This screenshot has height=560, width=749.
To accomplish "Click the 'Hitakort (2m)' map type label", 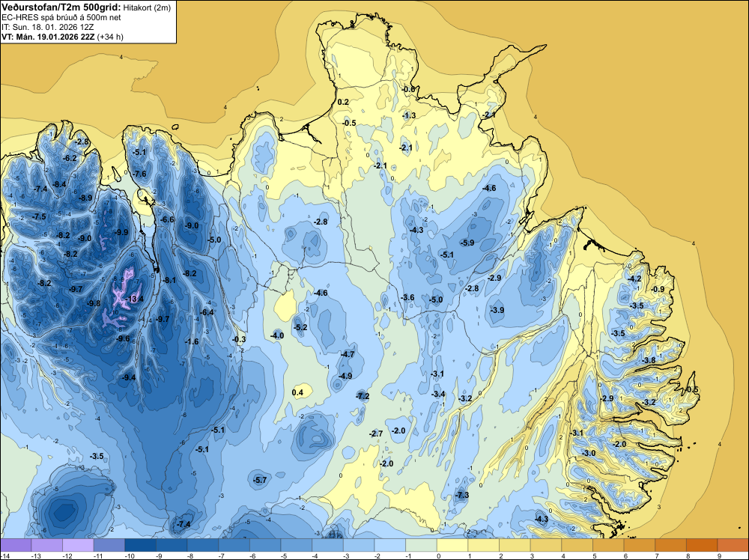I will [x=147, y=7].
